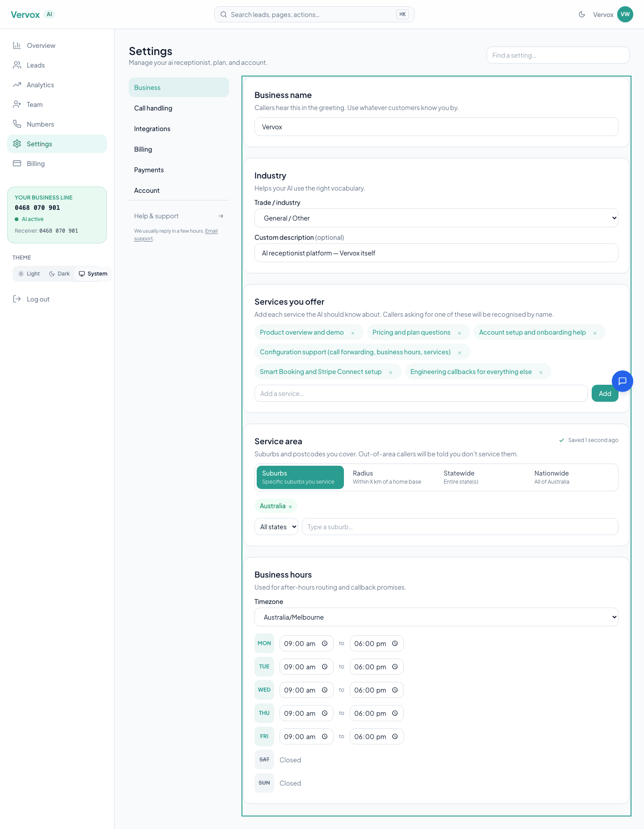This screenshot has width=644, height=829.
Task: Open the Thursday opening time clock picker
Action: (325, 713)
